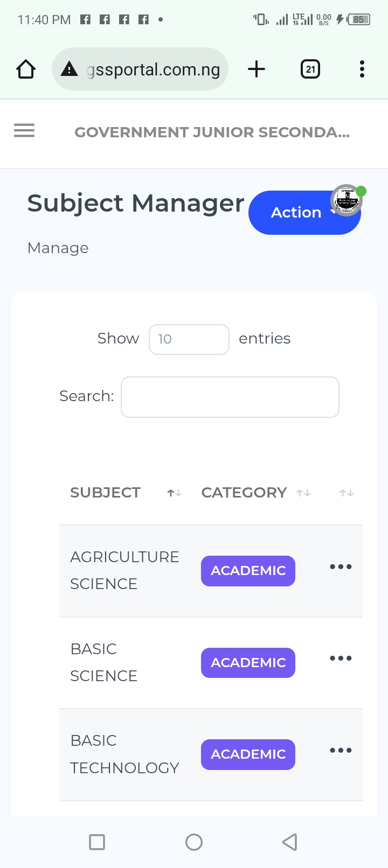
Task: Tap the gssportal.com.ng address bar
Action: coord(153,69)
